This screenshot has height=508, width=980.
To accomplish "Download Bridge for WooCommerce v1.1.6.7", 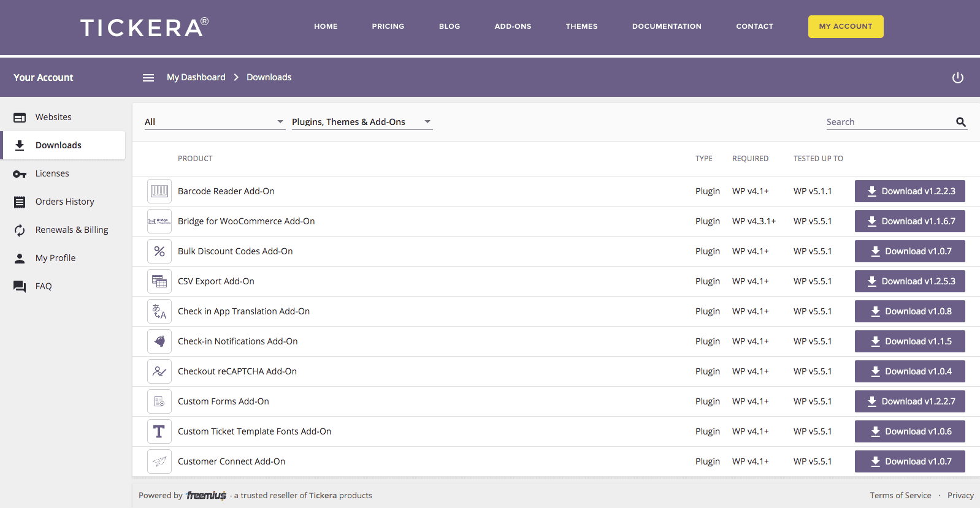I will tap(910, 221).
